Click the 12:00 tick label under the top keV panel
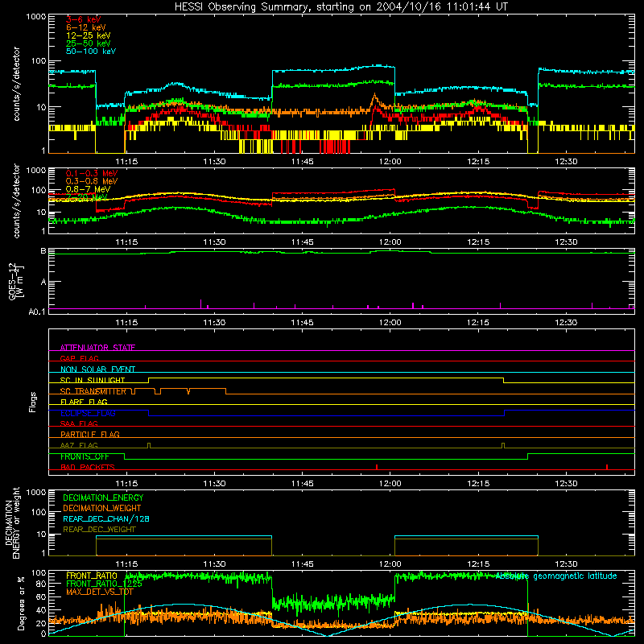 coord(390,162)
